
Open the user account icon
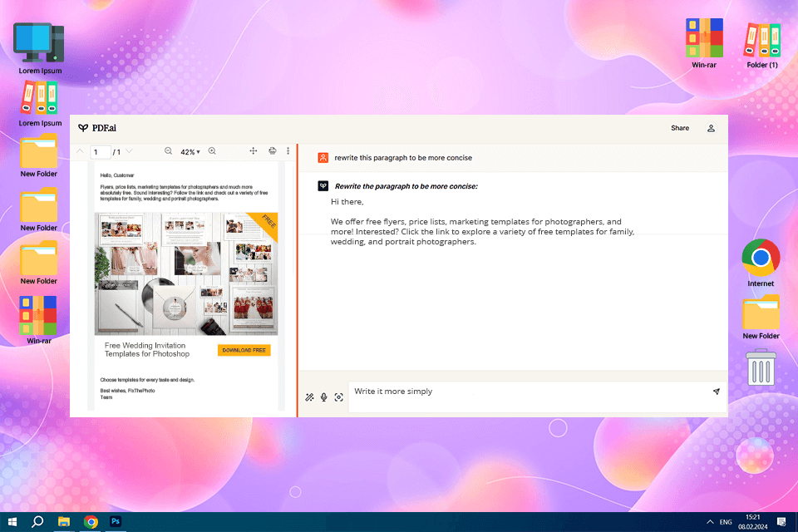pos(711,128)
